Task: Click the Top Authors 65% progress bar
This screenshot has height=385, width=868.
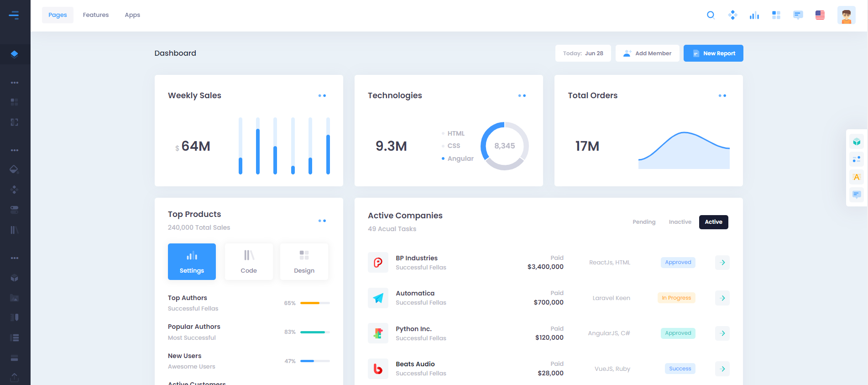Action: tap(315, 303)
